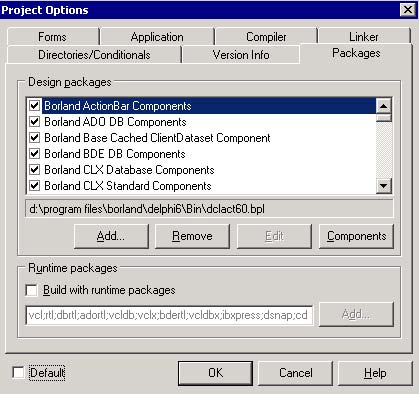This screenshot has height=394, width=419.
Task: Toggle Borland CLX Standard Components checkbox
Action: coord(35,186)
